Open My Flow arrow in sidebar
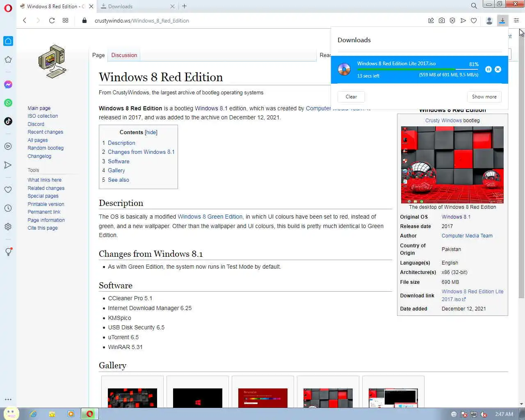Image resolution: width=525 pixels, height=420 pixels. point(8,165)
